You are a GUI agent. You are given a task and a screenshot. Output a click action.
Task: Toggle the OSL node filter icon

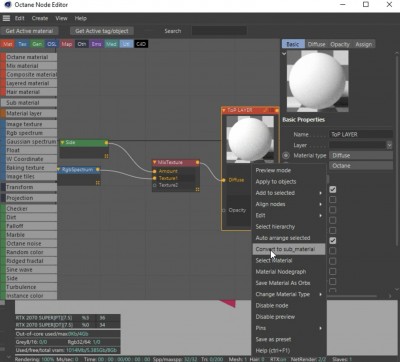[51, 44]
